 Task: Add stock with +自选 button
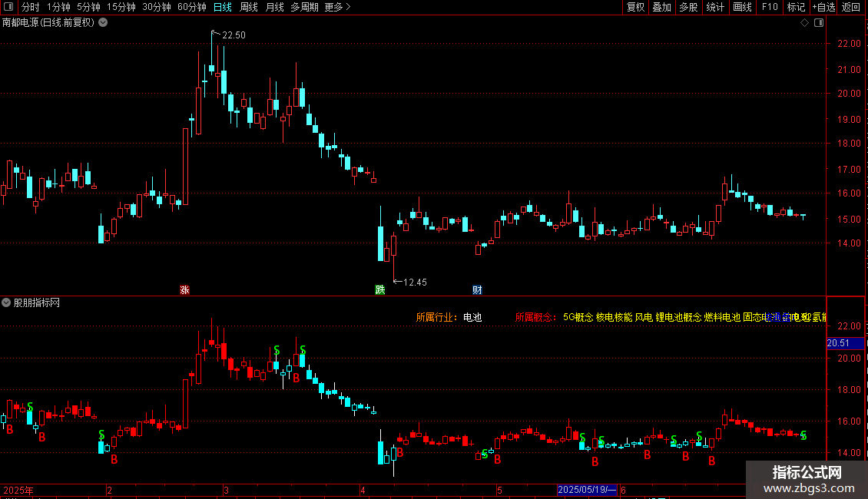[823, 7]
